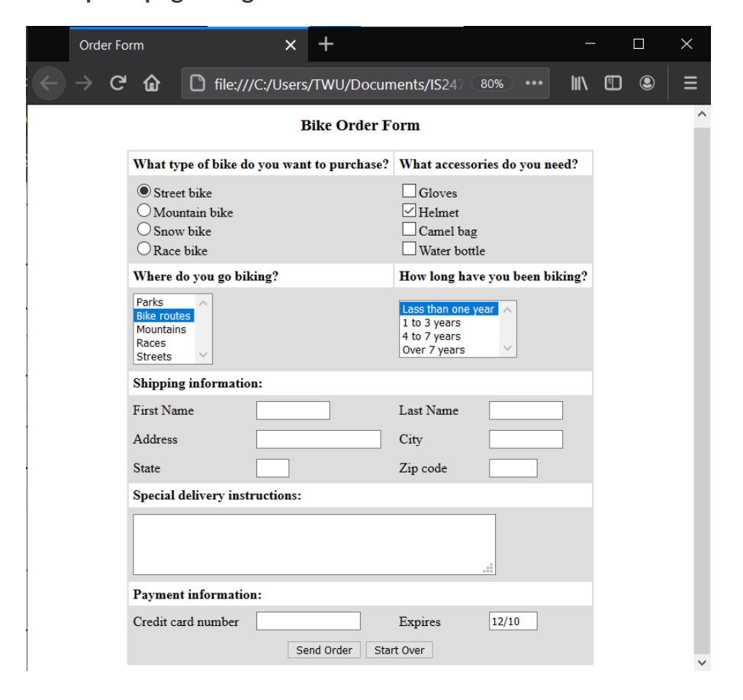Click the State input box
Viewport: 743px width, 700px height.
[x=272, y=468]
